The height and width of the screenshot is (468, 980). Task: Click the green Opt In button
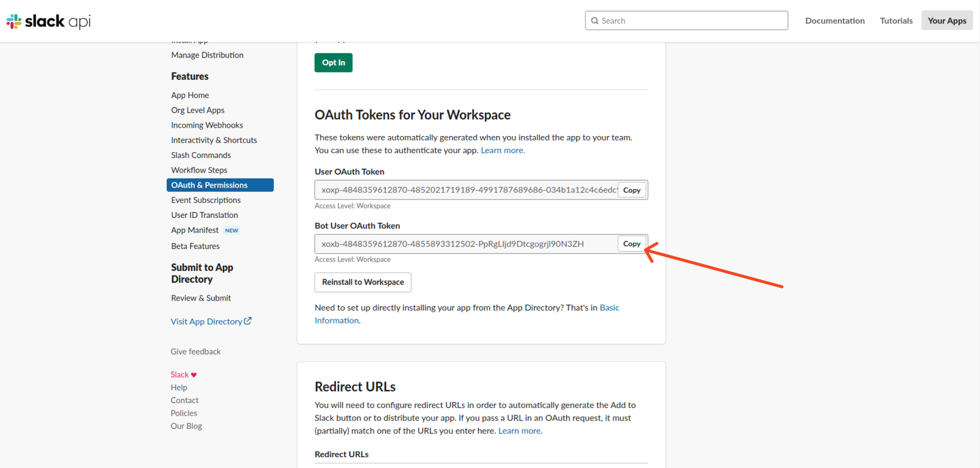point(333,63)
